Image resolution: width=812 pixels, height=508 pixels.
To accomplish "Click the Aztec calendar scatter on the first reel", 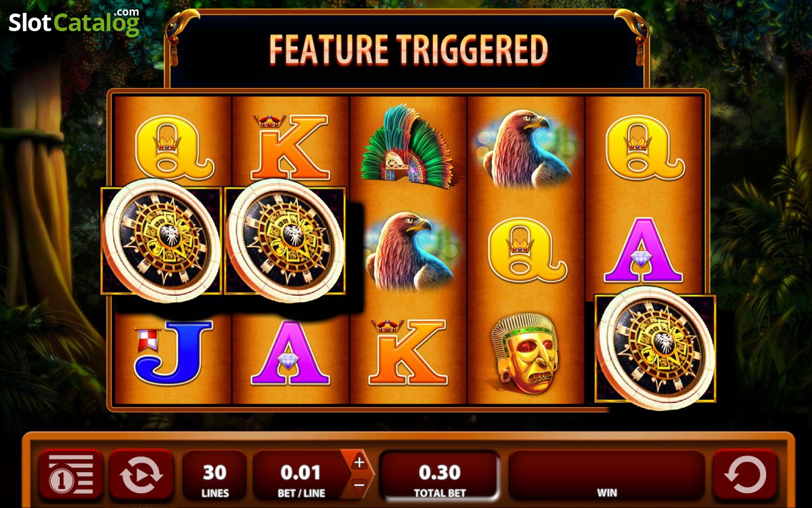I will coord(161,240).
